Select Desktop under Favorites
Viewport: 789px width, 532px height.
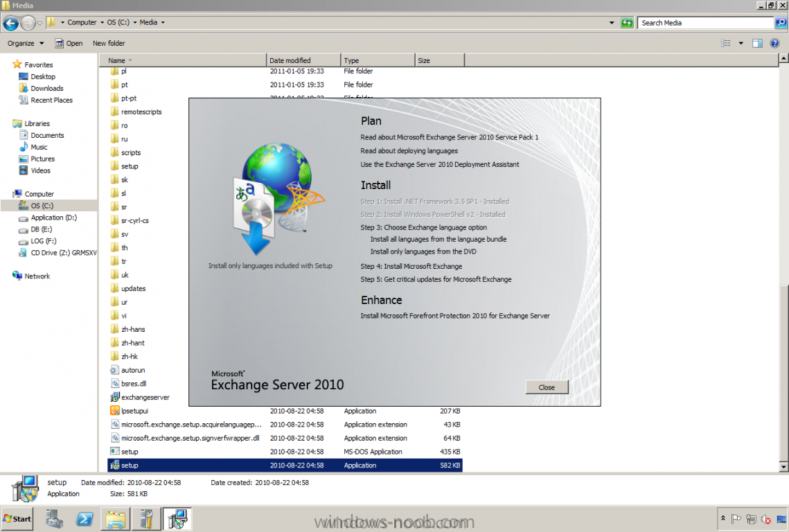pos(43,76)
